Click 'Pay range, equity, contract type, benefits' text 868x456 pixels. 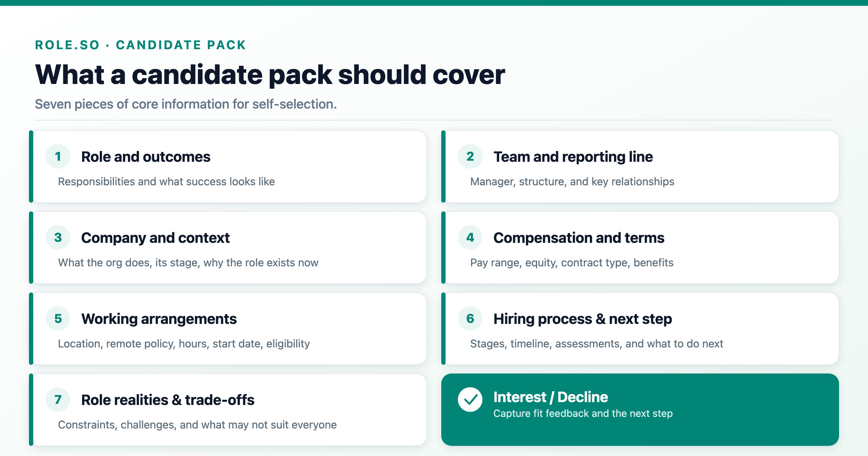pyautogui.click(x=572, y=262)
